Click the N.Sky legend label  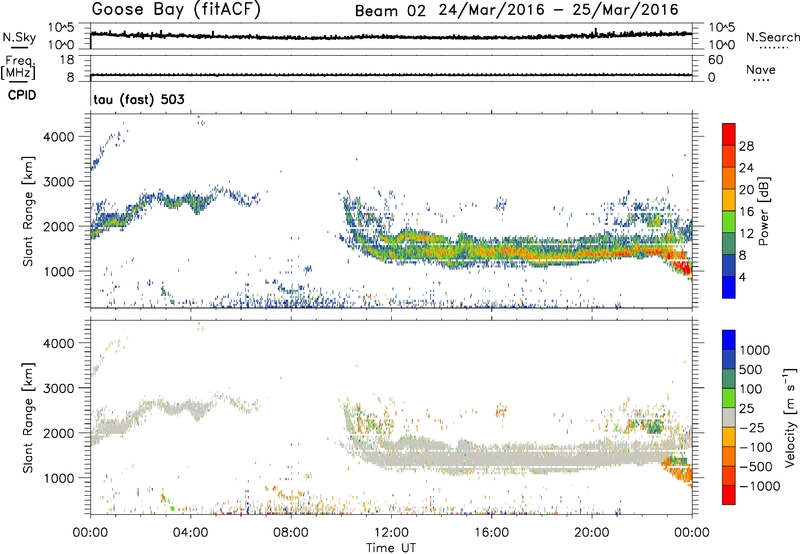tap(19, 37)
